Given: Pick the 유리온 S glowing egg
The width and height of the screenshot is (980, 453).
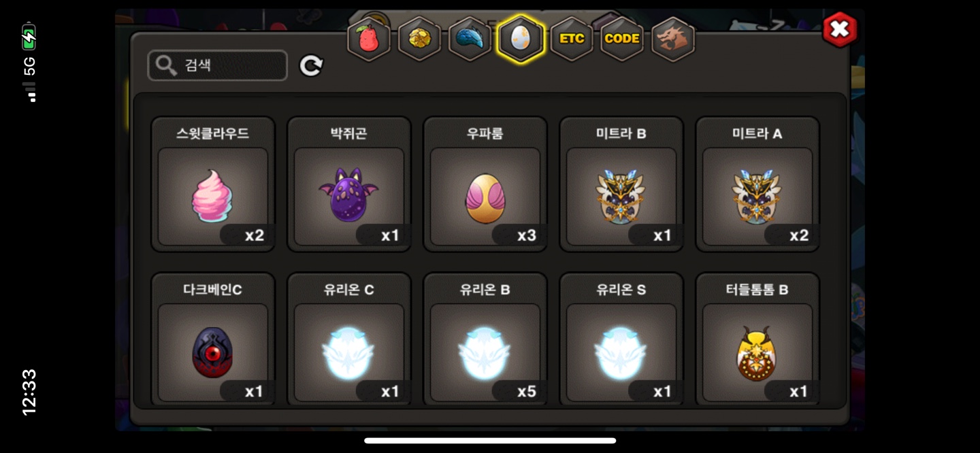Looking at the screenshot, I should [x=621, y=339].
